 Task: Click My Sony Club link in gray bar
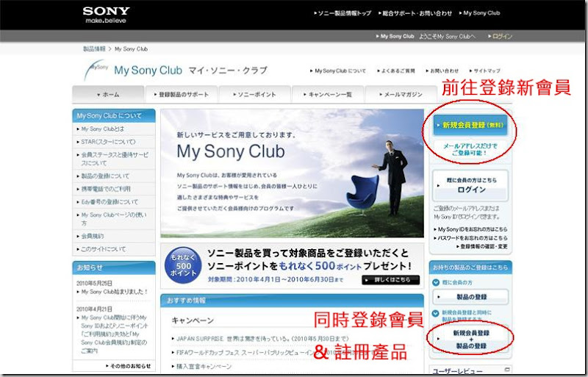pyautogui.click(x=397, y=37)
